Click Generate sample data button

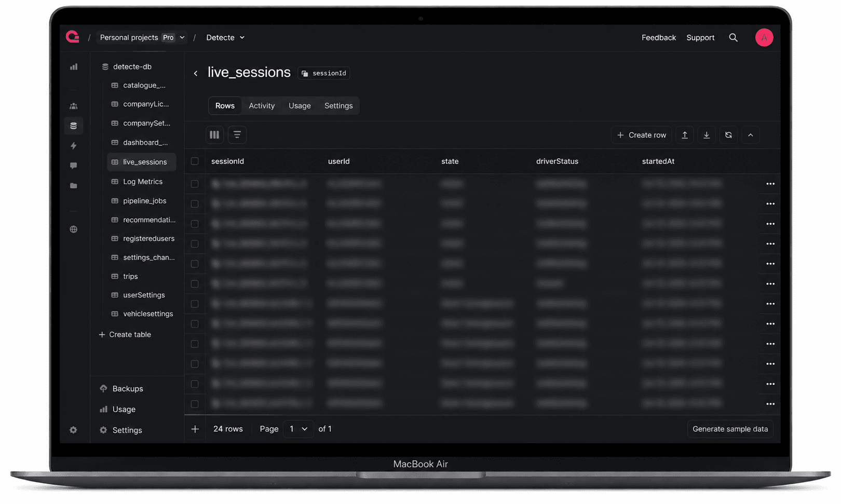[730, 429]
